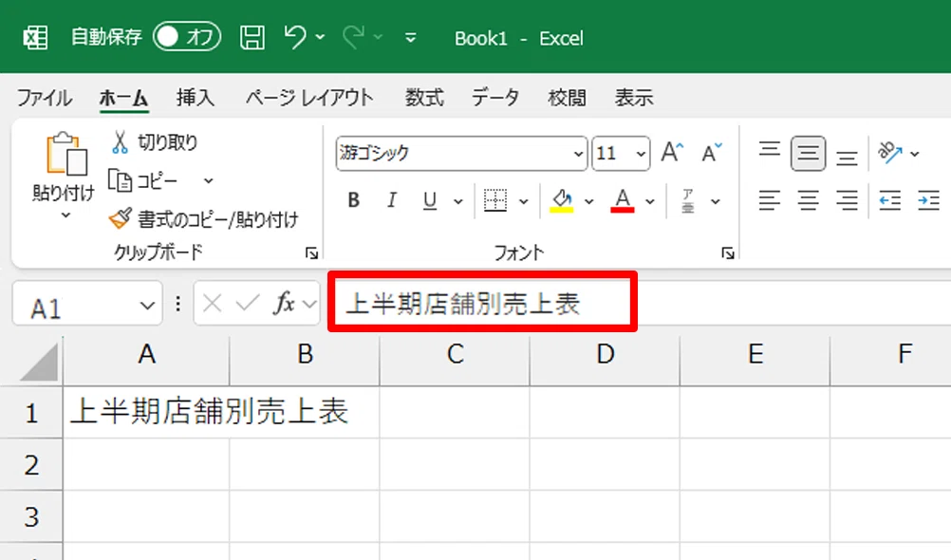Toggle italic formatting
951x560 pixels.
click(392, 200)
